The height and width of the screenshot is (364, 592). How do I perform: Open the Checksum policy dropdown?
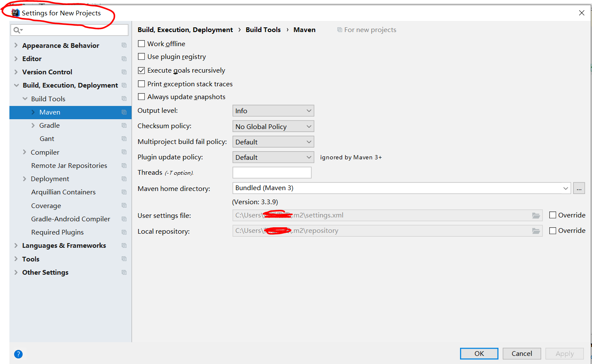click(273, 126)
